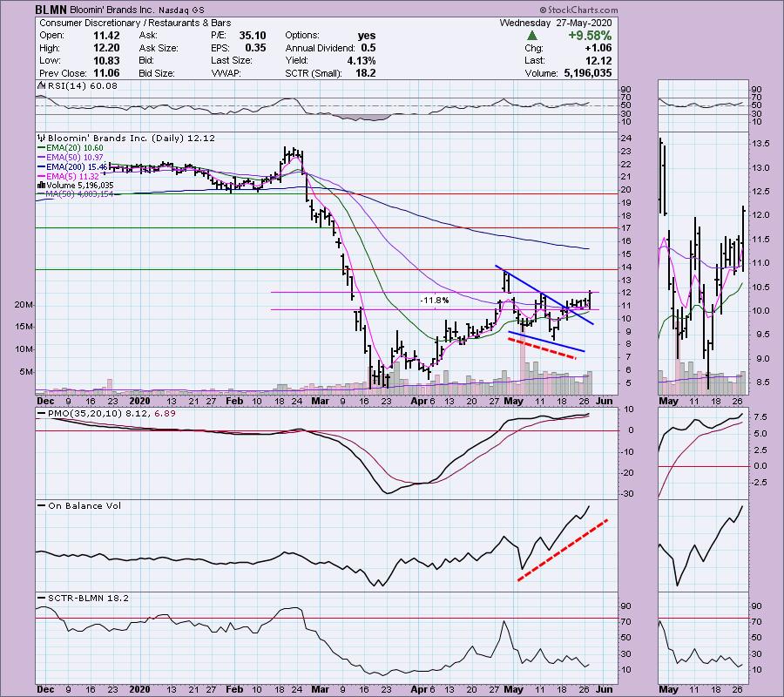Click the Volume 5,196,035 legend entry

76,186
